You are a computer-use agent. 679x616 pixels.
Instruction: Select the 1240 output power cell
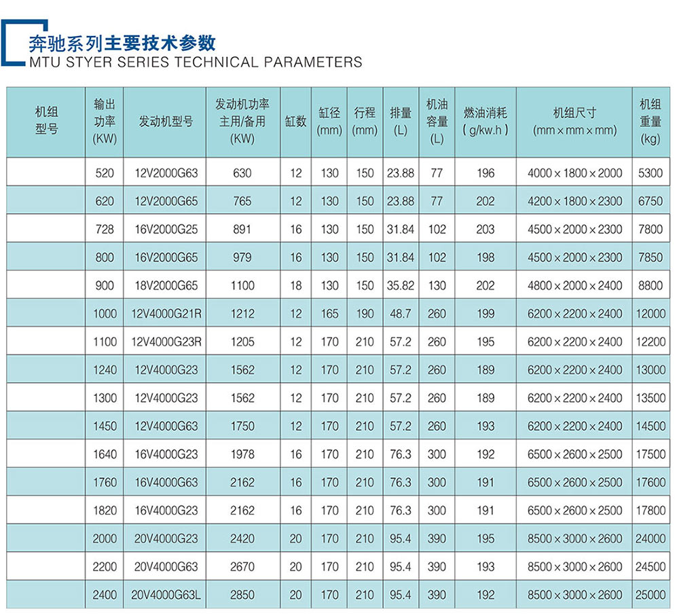pos(105,370)
